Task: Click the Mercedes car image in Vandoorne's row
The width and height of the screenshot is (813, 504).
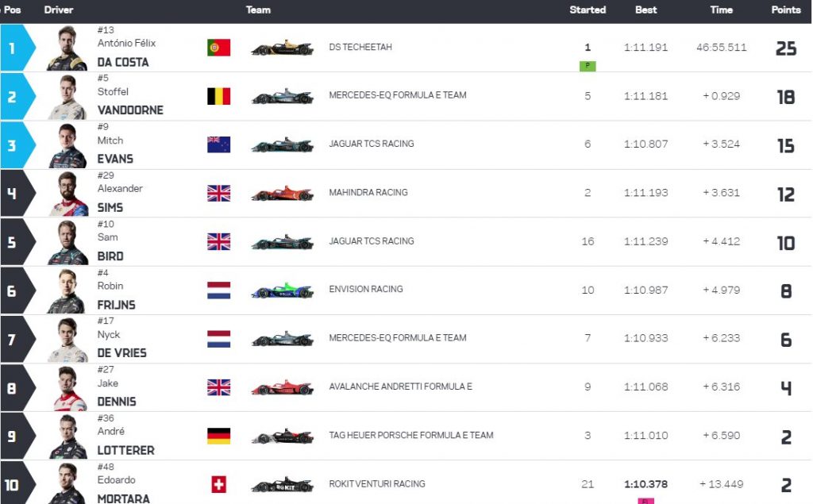Action: tap(283, 97)
